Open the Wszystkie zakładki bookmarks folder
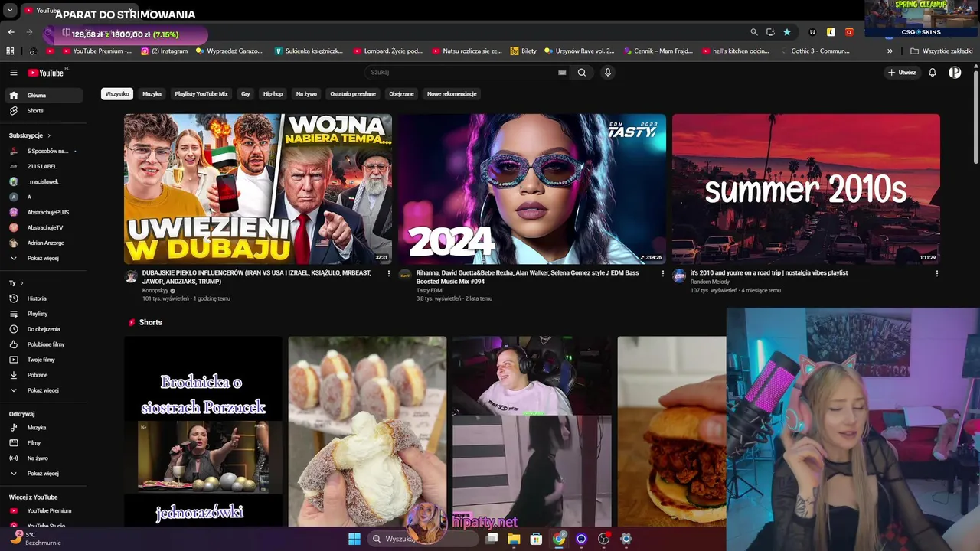The image size is (980, 551). tap(941, 51)
